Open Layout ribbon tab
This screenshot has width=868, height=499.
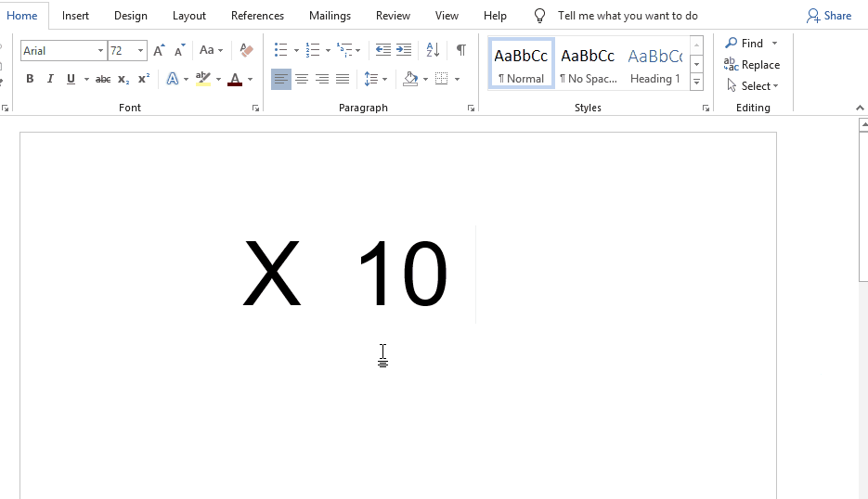(188, 16)
